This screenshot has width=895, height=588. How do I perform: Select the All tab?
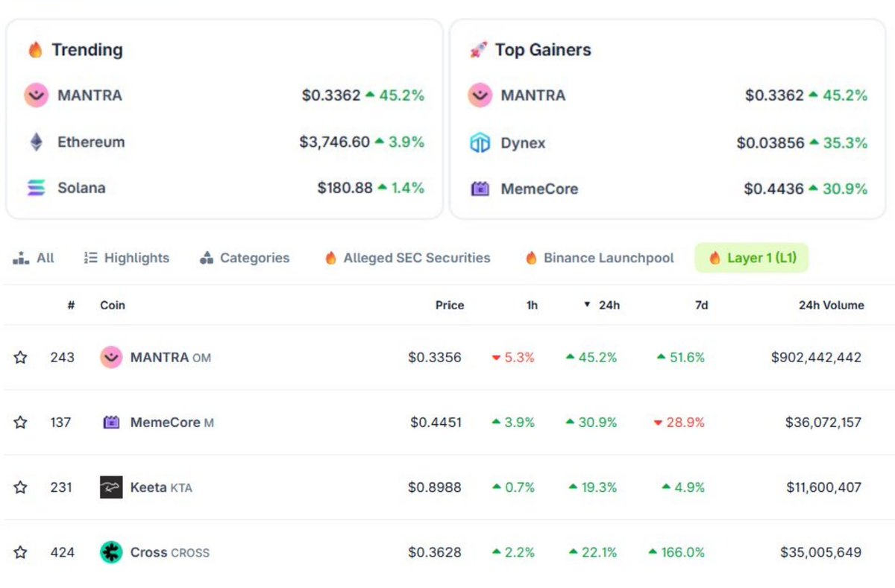pyautogui.click(x=34, y=258)
